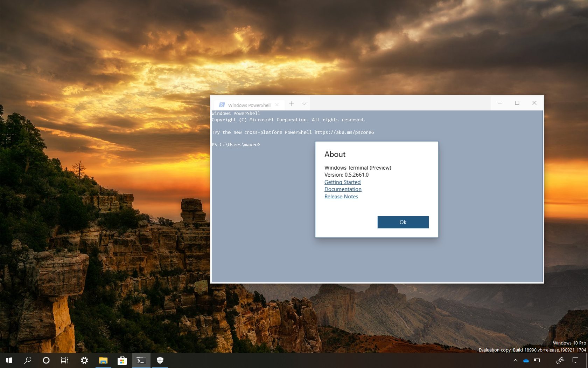Click the new tab plus button

(x=291, y=104)
